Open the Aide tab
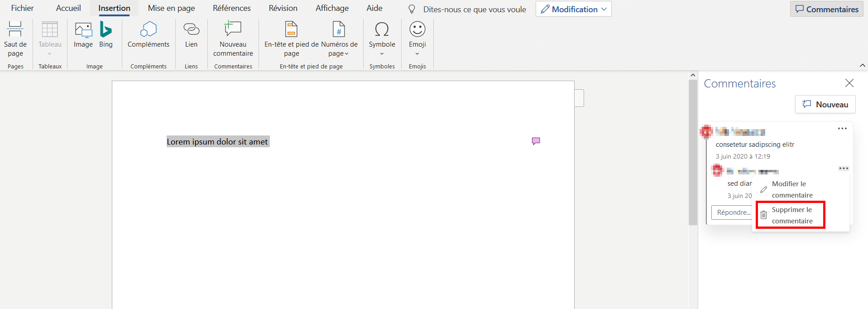This screenshot has height=309, width=868. 374,8
